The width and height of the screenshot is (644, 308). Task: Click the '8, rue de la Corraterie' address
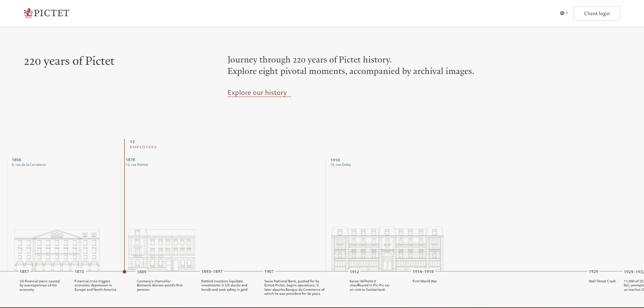29,165
